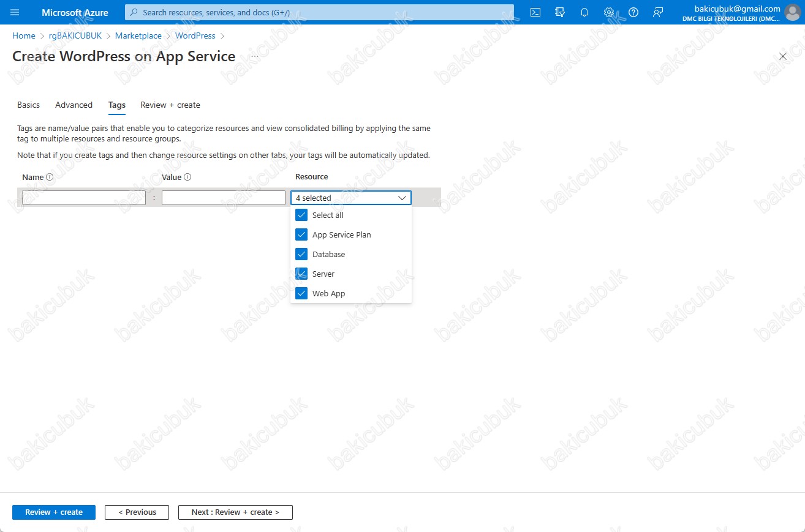This screenshot has width=805, height=532.
Task: Open the Feedback icon
Action: point(658,12)
